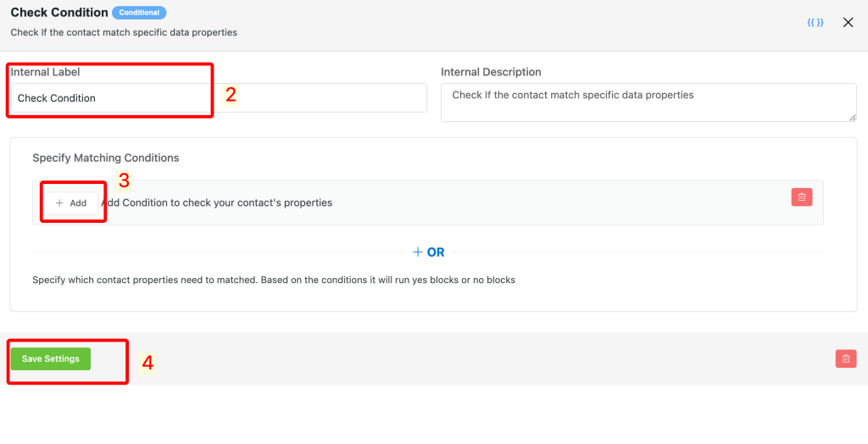The image size is (868, 444).
Task: Click the Internal Description field caption
Action: [x=491, y=73]
